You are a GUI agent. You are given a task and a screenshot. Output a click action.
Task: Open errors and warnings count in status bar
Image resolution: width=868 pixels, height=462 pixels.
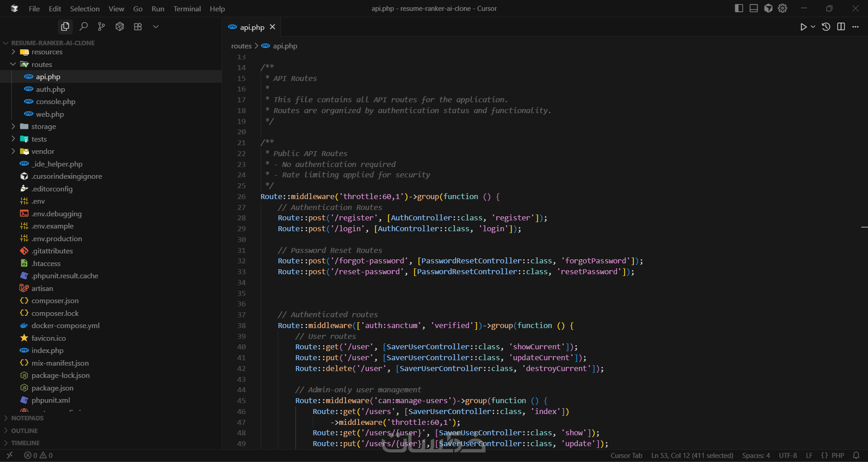(38, 455)
